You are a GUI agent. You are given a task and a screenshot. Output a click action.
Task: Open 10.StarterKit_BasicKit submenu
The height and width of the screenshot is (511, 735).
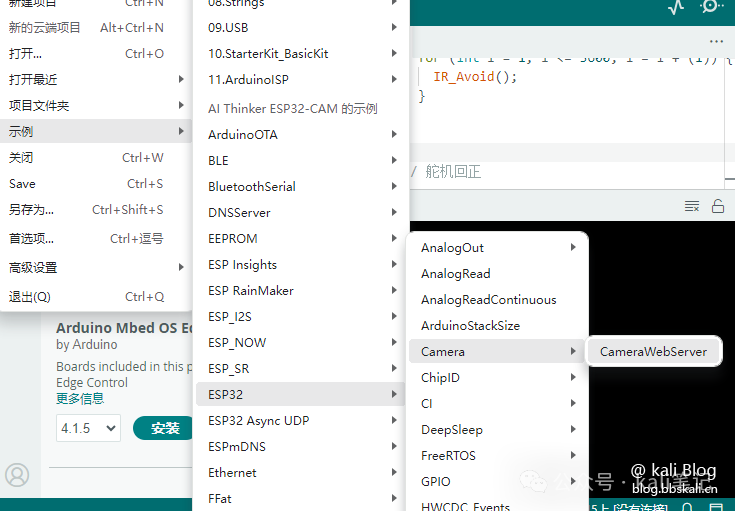(x=301, y=53)
